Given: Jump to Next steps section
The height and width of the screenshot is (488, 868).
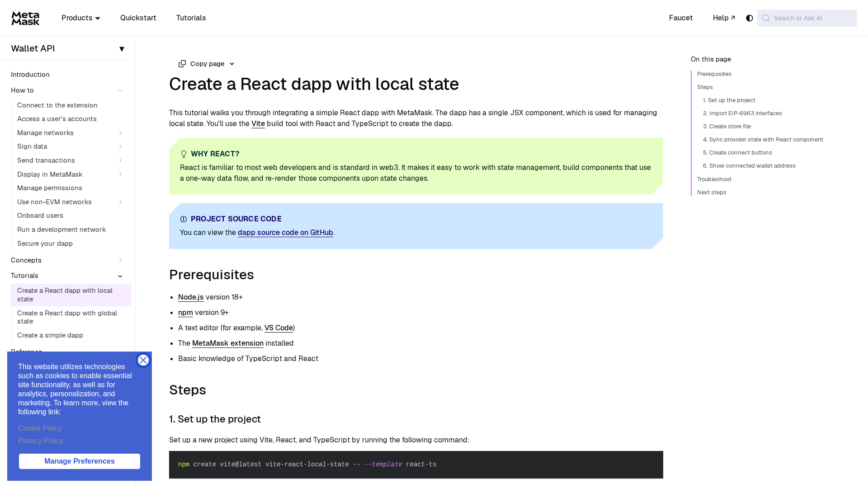Looking at the screenshot, I should click(x=712, y=192).
